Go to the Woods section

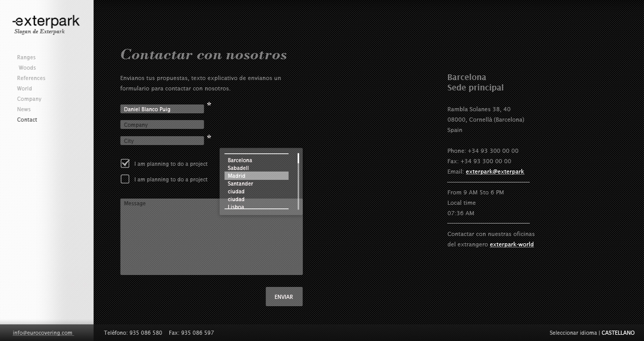tap(28, 68)
